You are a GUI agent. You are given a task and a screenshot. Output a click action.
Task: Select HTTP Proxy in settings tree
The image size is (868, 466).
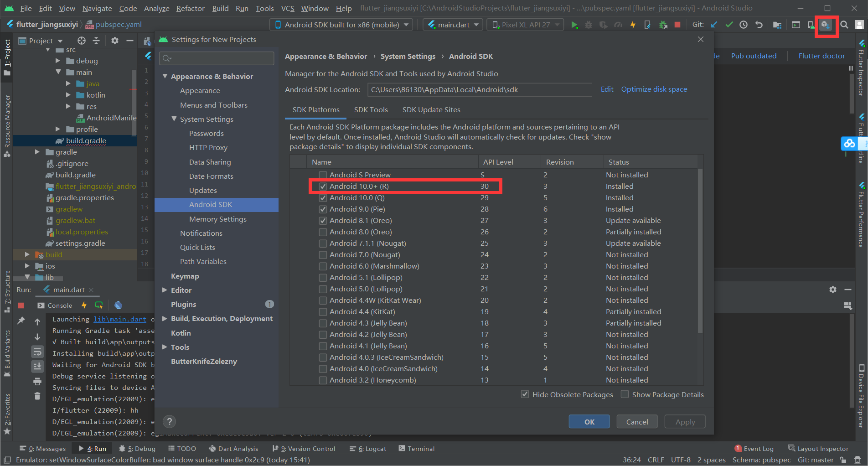208,147
